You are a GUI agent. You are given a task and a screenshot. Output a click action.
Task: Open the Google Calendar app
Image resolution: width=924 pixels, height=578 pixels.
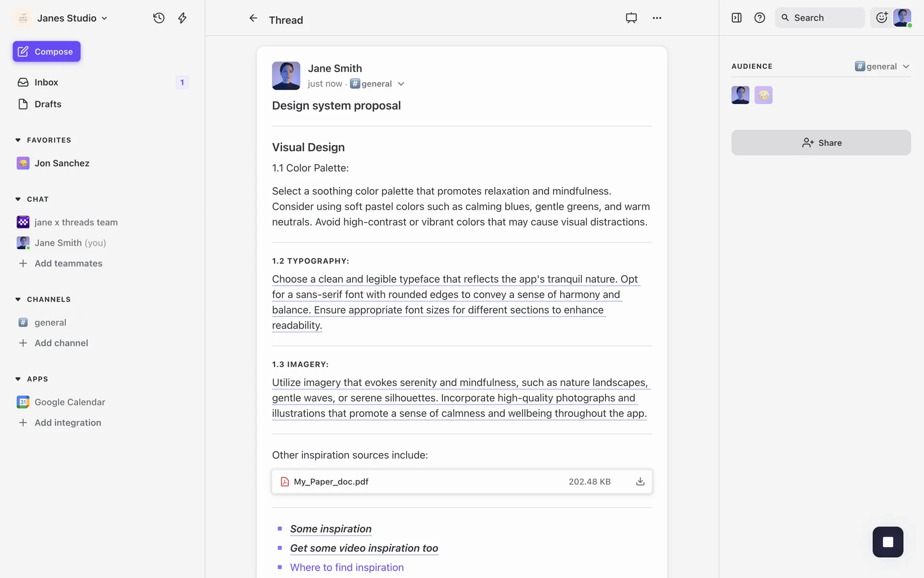pyautogui.click(x=70, y=402)
